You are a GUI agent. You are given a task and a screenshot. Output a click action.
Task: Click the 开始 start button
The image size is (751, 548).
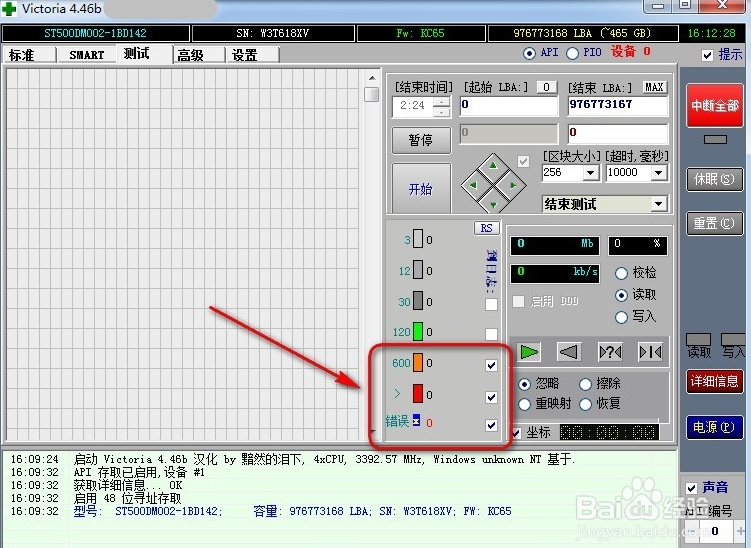coord(421,188)
